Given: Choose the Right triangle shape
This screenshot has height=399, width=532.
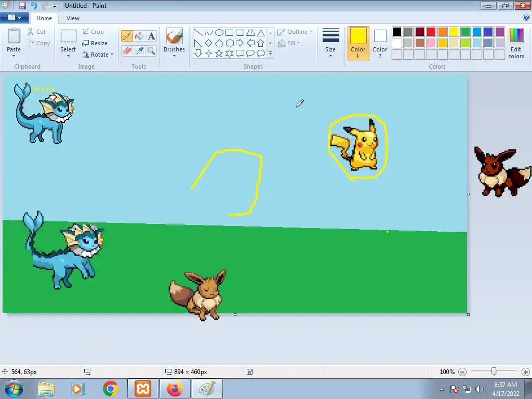Looking at the screenshot, I should click(x=198, y=43).
